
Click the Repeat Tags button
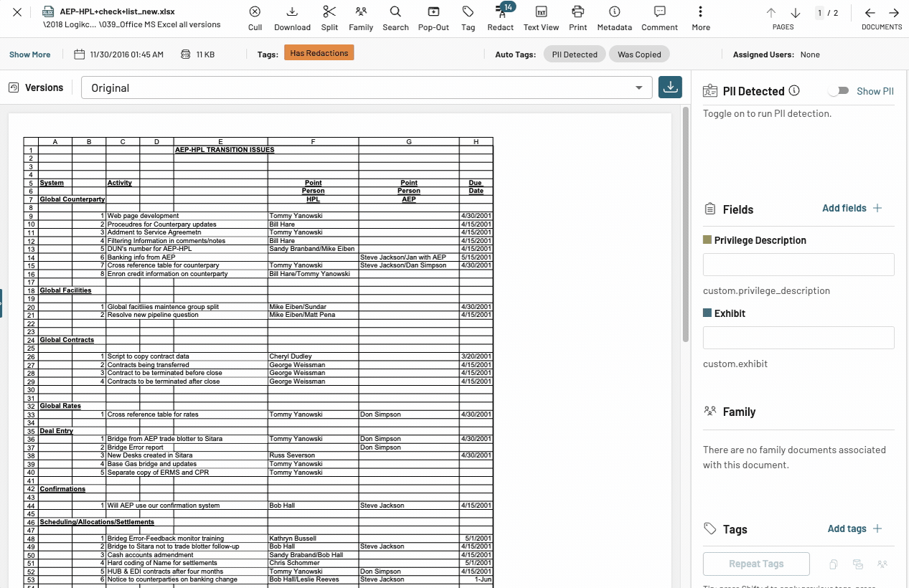click(x=756, y=564)
